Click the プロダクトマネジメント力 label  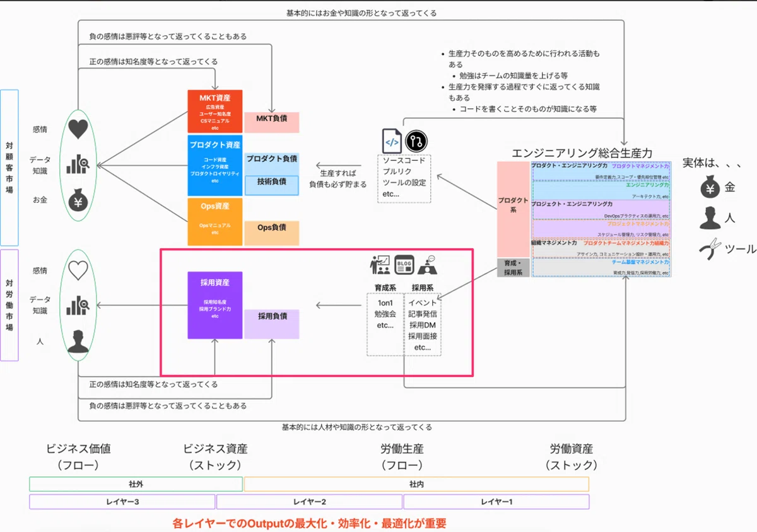click(640, 166)
